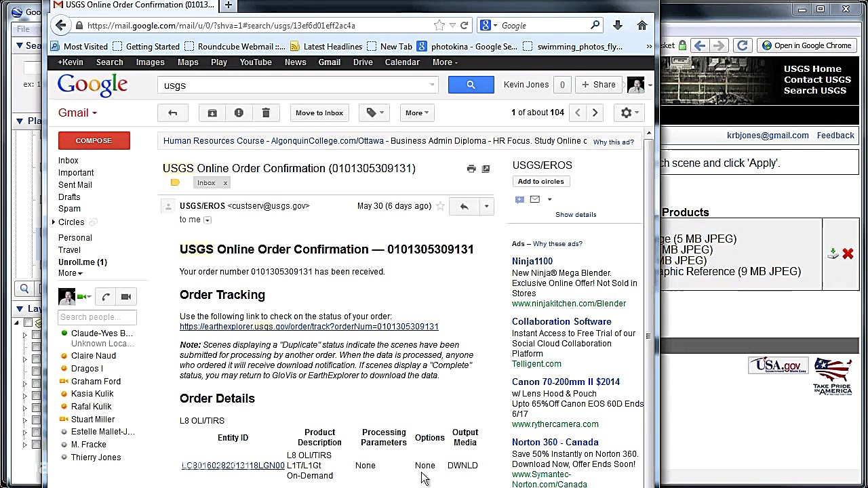This screenshot has height=488, width=868.
Task: Open the Ninja1100 ad link
Action: pyautogui.click(x=532, y=262)
